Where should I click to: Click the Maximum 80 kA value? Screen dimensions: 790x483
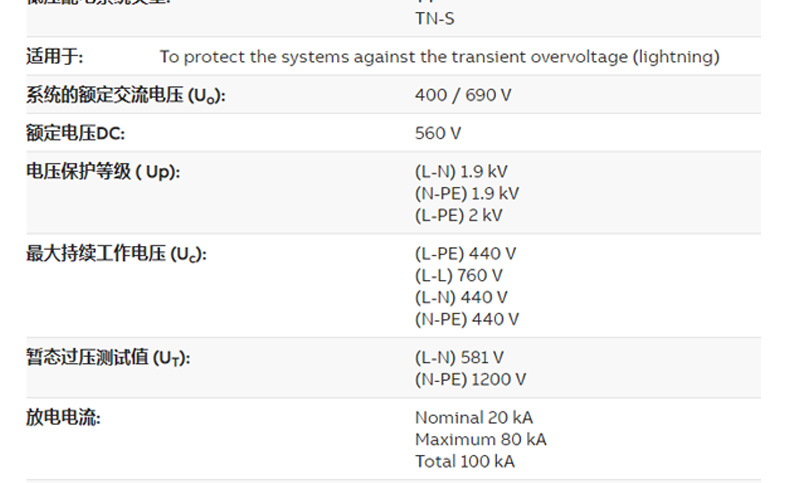481,440
